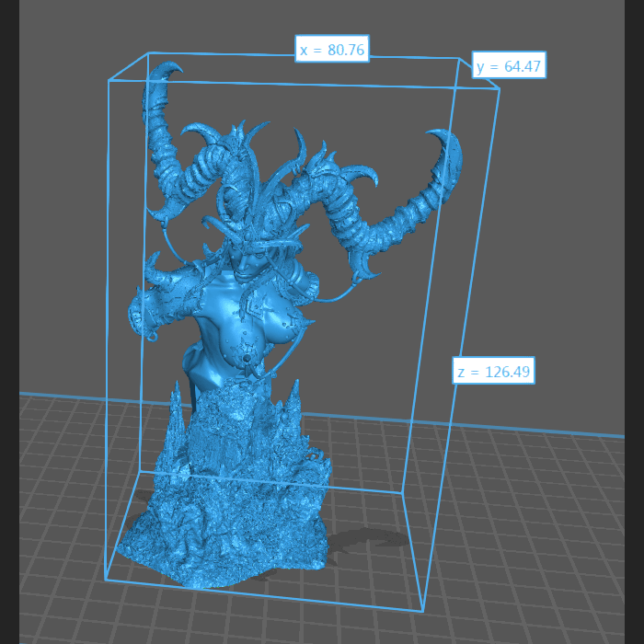The height and width of the screenshot is (644, 644).
Task: Click the tall rock spike on the base
Action: [294, 405]
